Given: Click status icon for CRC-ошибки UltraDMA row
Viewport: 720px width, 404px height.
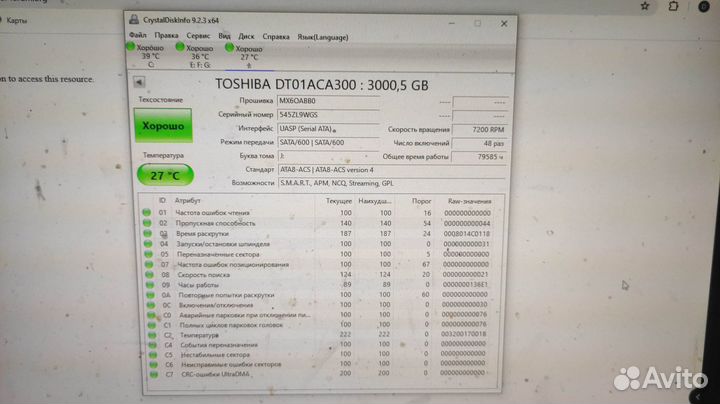Looking at the screenshot, I should coord(154,375).
